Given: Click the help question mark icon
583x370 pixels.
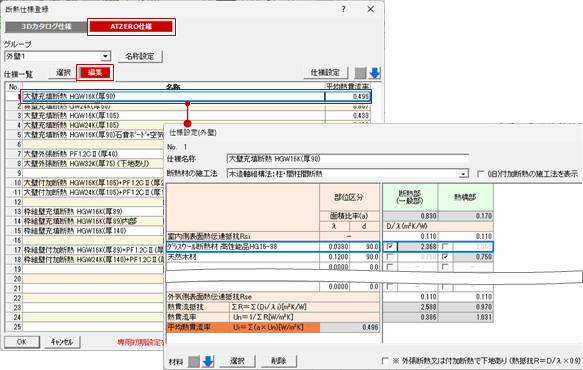Looking at the screenshot, I should [344, 9].
